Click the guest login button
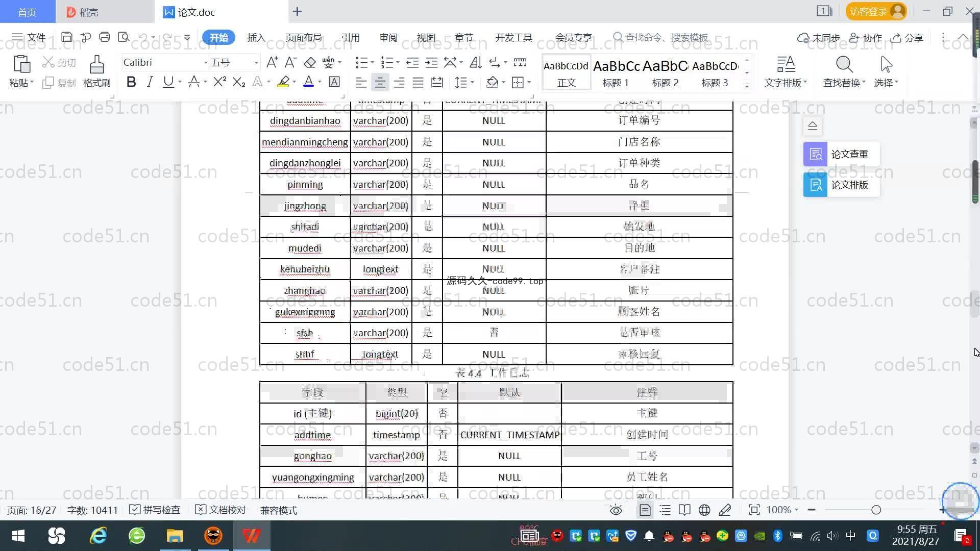Screen dimensions: 980x551 [876, 11]
